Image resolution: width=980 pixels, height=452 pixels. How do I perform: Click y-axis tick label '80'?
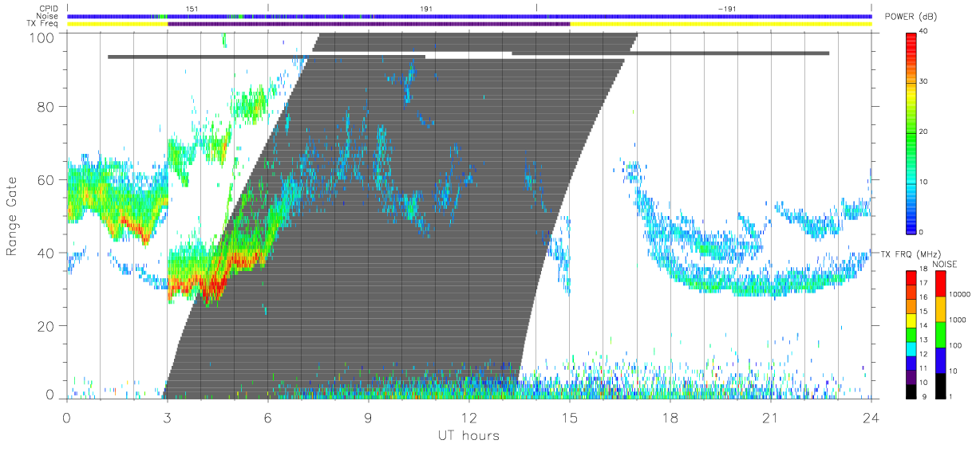point(47,106)
